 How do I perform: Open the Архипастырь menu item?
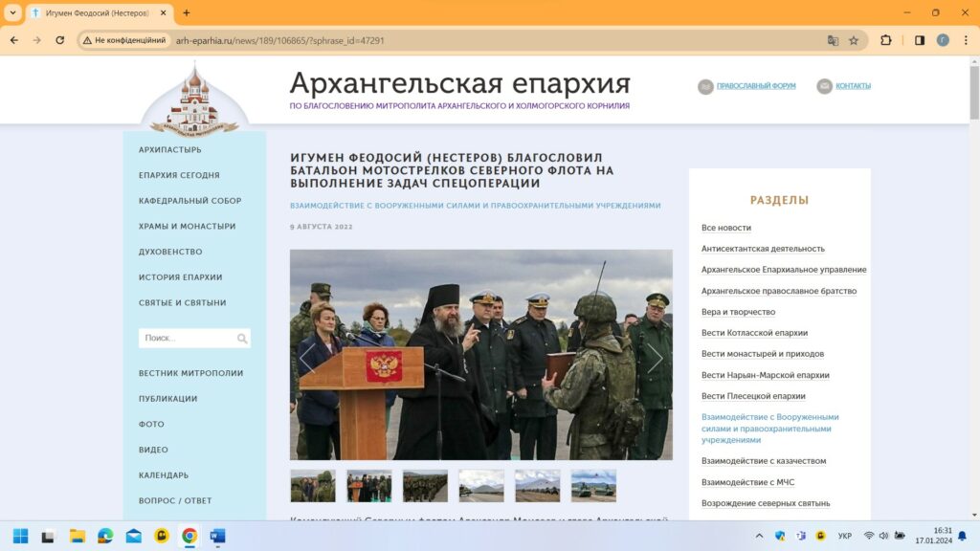(x=170, y=150)
